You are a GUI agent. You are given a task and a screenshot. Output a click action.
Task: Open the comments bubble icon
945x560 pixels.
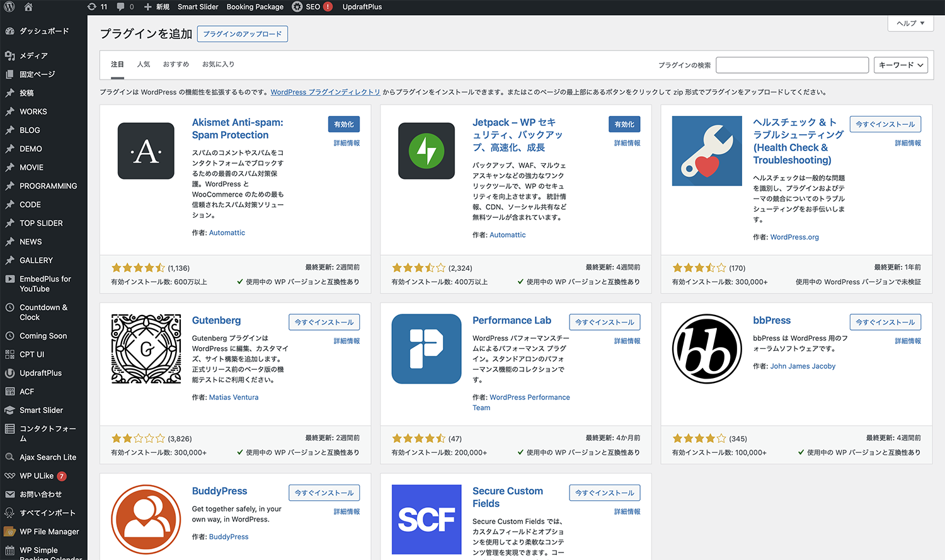[x=125, y=7]
